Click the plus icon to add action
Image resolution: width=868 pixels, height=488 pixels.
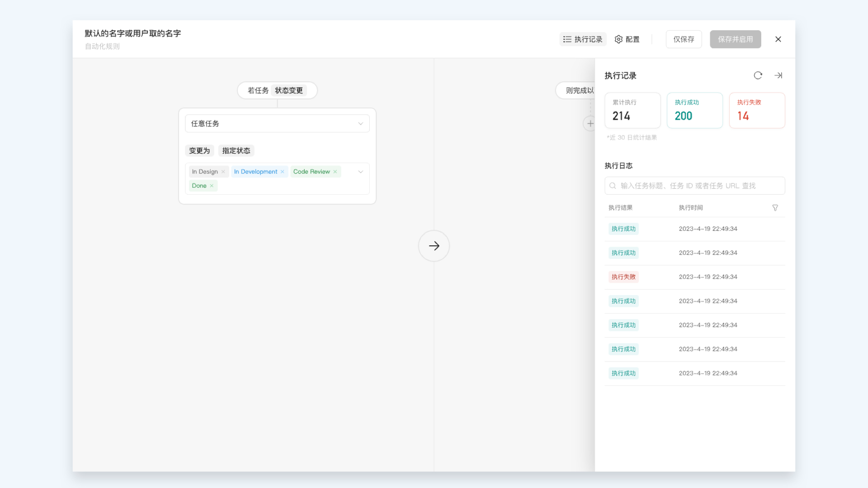[590, 123]
